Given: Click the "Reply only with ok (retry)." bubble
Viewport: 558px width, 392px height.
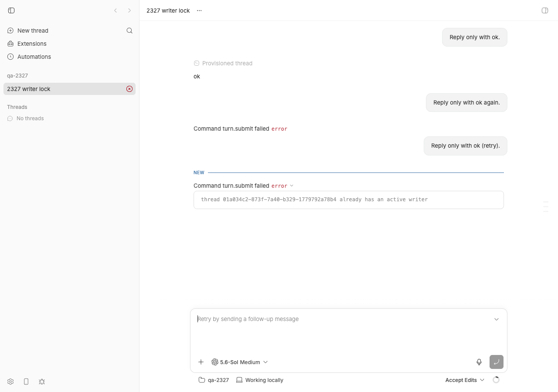Looking at the screenshot, I should tap(466, 146).
